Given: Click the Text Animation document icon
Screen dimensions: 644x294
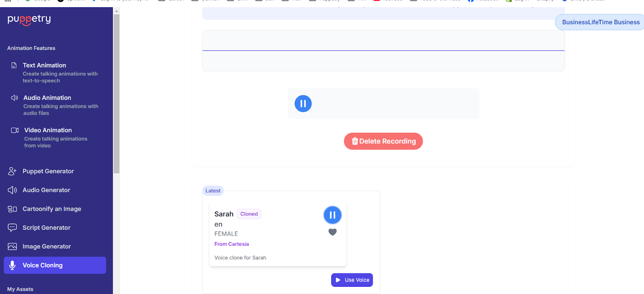Looking at the screenshot, I should (x=14, y=65).
